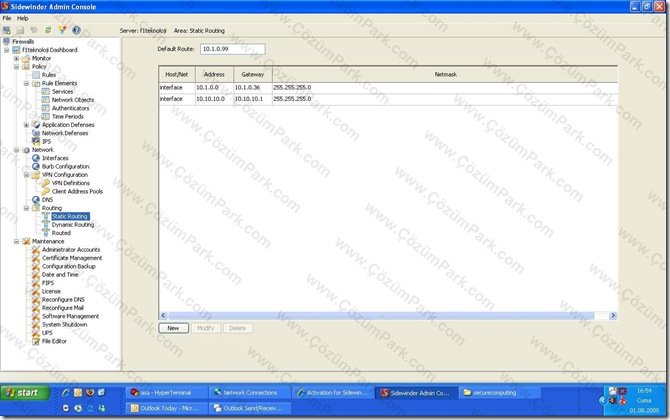Expand Application Defenses
This screenshot has width=670, height=420.
click(x=26, y=125)
